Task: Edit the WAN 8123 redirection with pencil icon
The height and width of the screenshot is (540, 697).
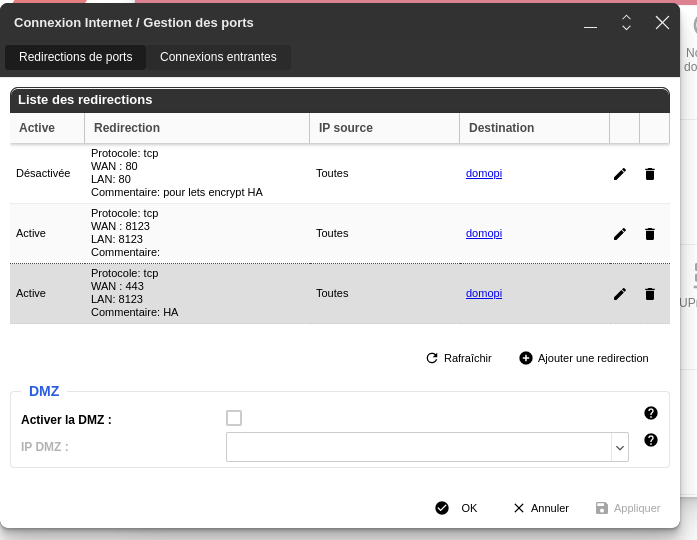Action: click(620, 234)
